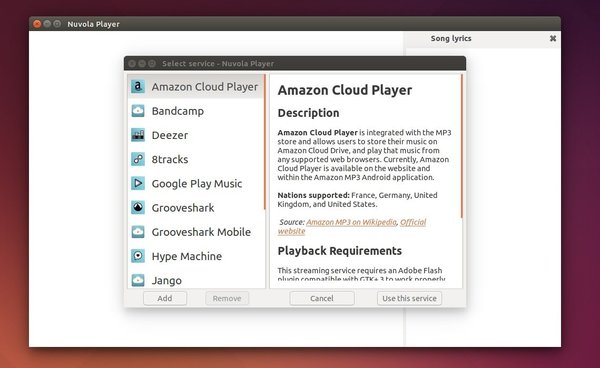Click the Jango cloud icon
The image size is (600, 368).
tap(138, 280)
